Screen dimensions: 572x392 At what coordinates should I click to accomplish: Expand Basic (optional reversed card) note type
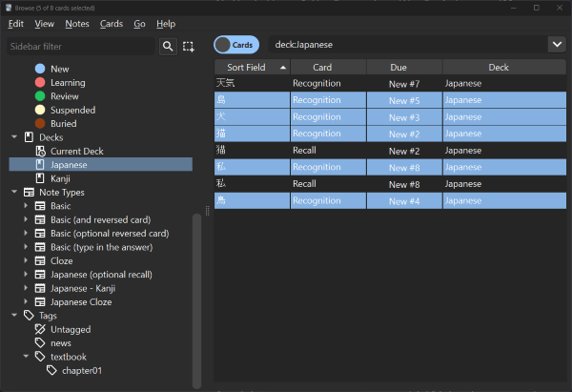(x=26, y=234)
